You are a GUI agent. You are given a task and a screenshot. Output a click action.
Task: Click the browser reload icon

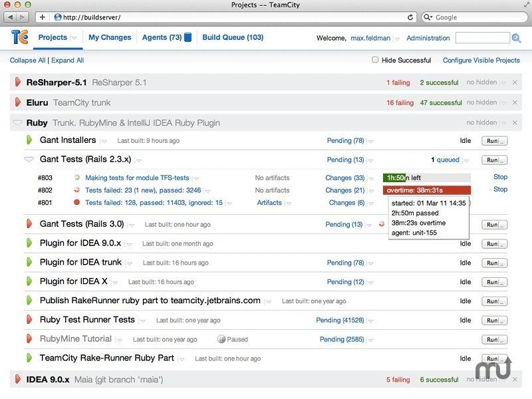click(410, 17)
